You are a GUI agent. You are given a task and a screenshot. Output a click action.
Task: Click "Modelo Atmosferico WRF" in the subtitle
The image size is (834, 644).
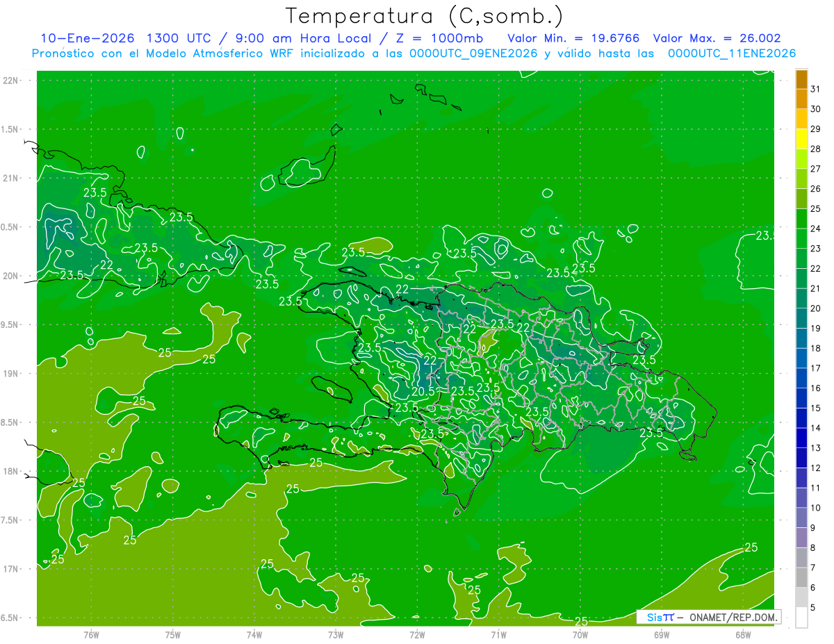[218, 53]
